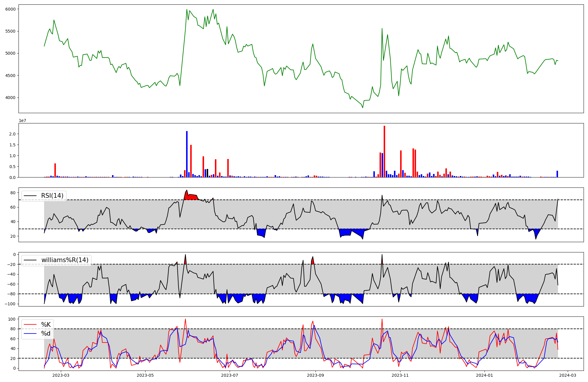Screen dimensions: 588x382
Task: Click the lowest price point near 2023-10
Action: pos(363,108)
